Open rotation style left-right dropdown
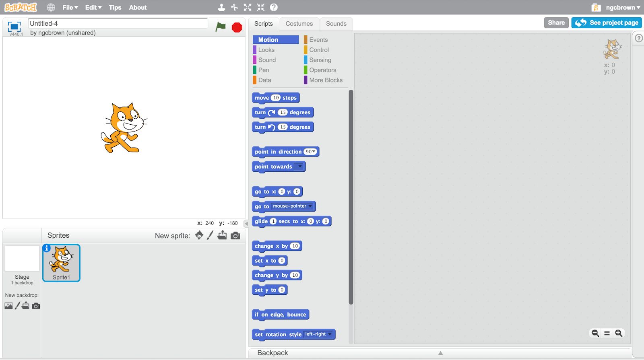Screen dimensions: 644x360 318,334
